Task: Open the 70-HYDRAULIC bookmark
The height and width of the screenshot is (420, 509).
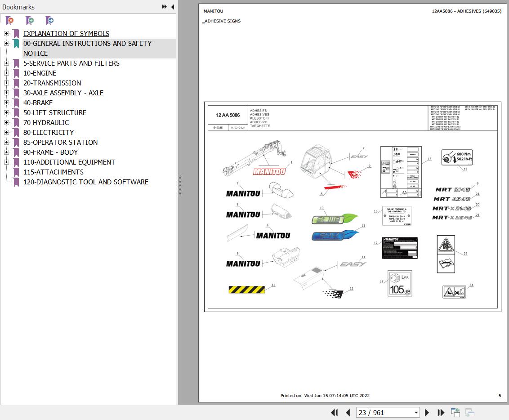Action: 46,122
